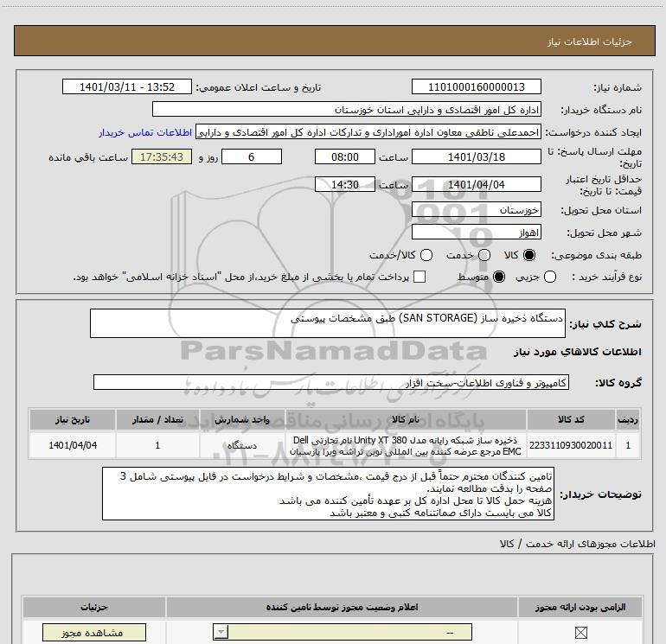This screenshot has height=644, width=666.
Task: Click the quantity cell showing 1
Action: click(157, 445)
